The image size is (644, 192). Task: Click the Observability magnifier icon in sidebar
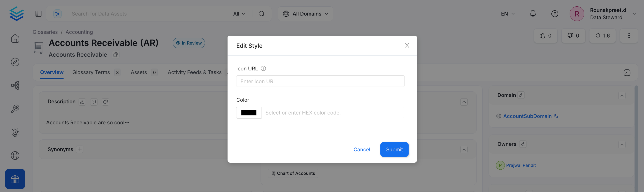[x=15, y=108]
